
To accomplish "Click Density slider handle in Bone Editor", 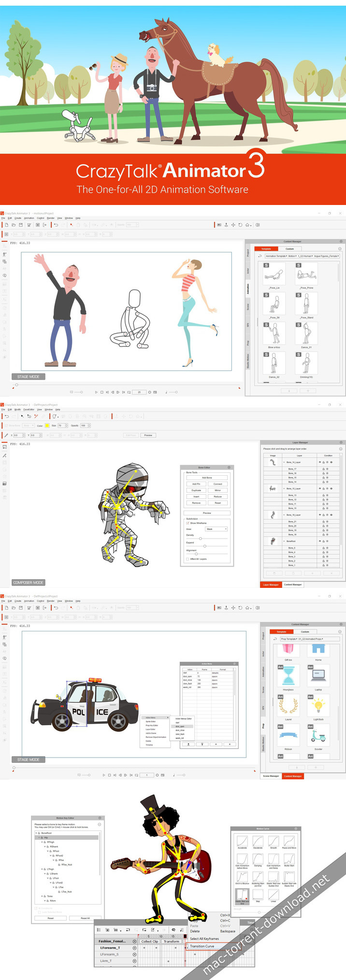I will click(201, 539).
